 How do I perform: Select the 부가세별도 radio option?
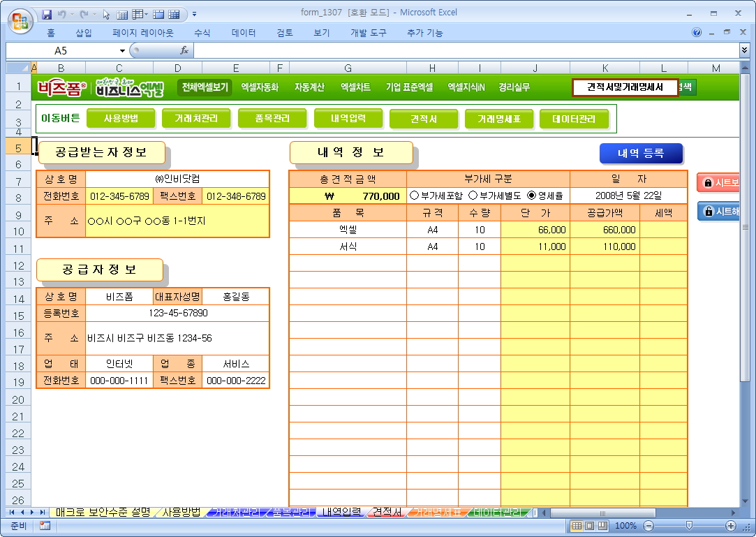coord(473,196)
